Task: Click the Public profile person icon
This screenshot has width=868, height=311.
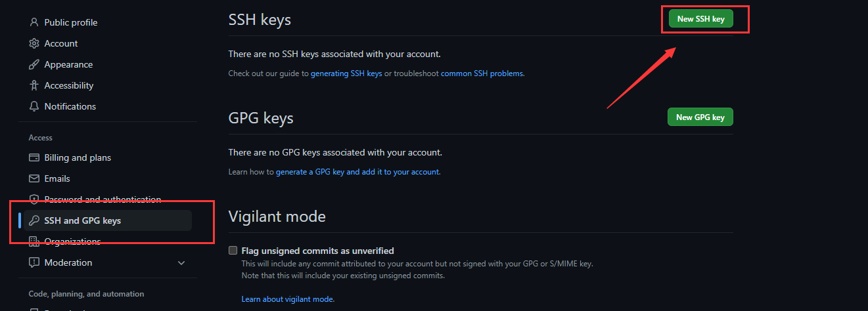Action: pyautogui.click(x=34, y=22)
